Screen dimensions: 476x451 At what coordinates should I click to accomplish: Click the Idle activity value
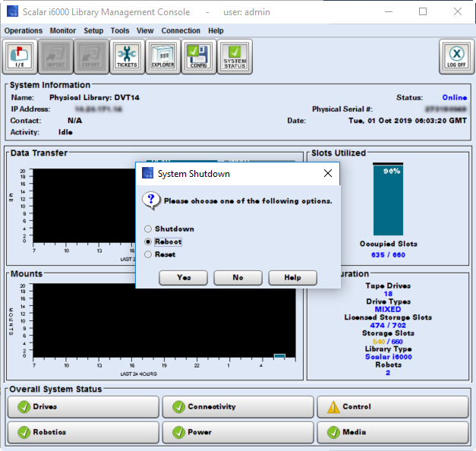(x=65, y=132)
